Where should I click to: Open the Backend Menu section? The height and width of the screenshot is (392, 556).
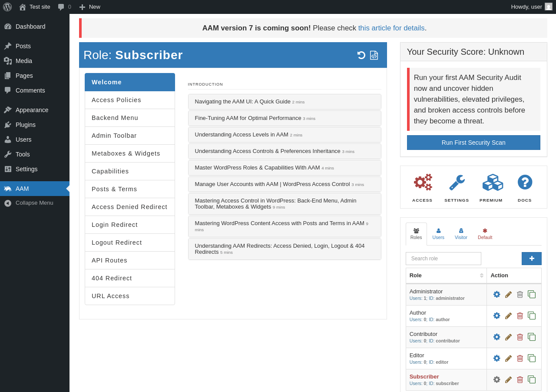pyautogui.click(x=130, y=118)
